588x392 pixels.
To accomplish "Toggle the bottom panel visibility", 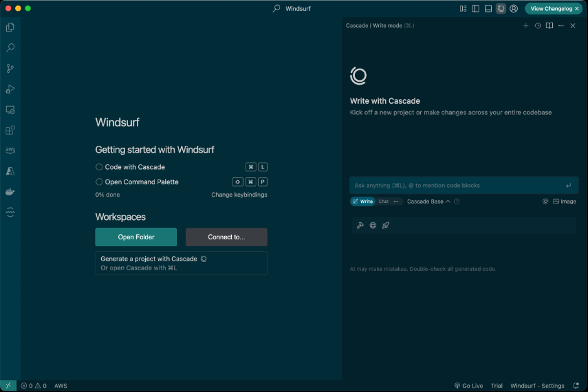I will tap(488, 8).
